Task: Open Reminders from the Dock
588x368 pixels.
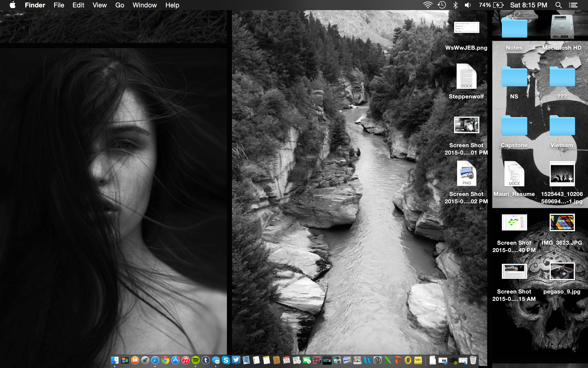Action: tap(256, 360)
